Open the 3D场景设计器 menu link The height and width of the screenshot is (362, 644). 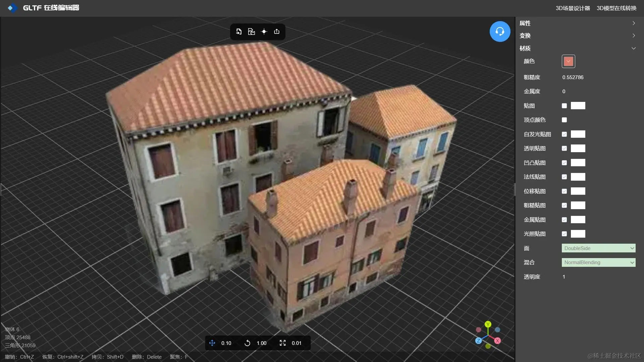tap(573, 8)
